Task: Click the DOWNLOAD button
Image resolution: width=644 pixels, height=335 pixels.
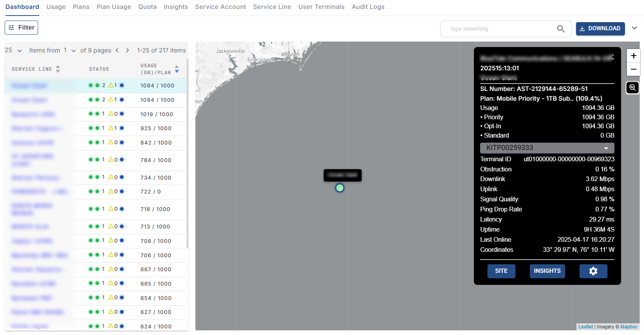Action: (x=600, y=28)
